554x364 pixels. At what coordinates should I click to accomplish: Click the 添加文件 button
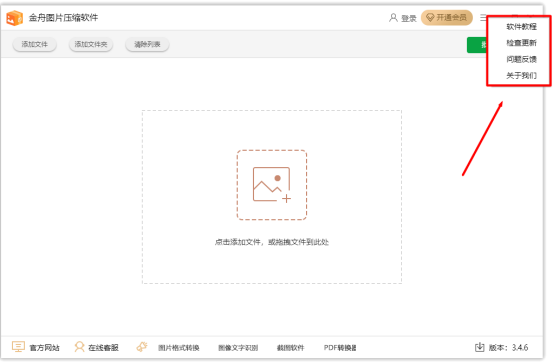[x=35, y=44]
